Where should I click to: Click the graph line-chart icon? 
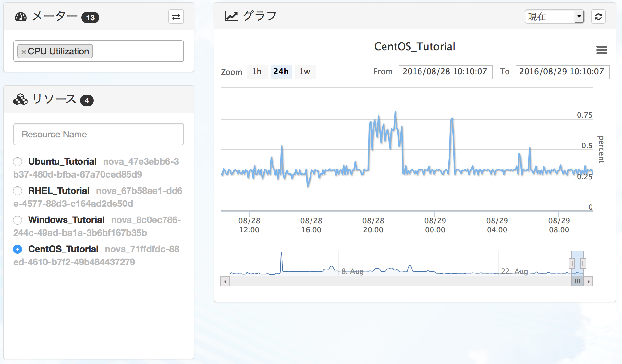pos(231,16)
